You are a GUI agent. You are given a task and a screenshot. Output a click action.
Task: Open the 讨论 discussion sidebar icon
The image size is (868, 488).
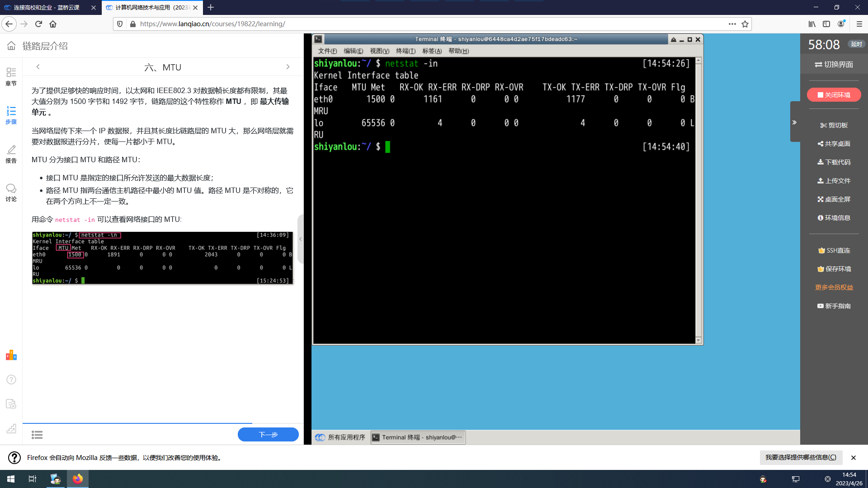pyautogui.click(x=11, y=192)
